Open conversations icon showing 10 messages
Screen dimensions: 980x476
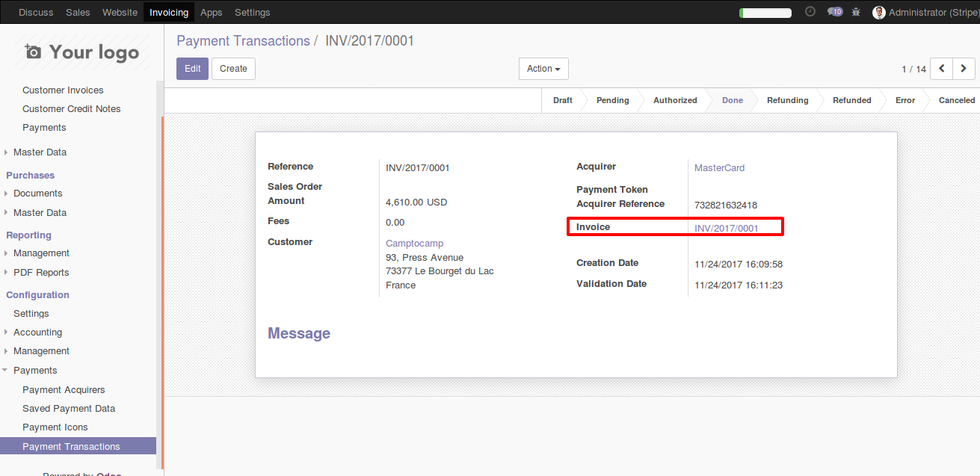tap(835, 12)
